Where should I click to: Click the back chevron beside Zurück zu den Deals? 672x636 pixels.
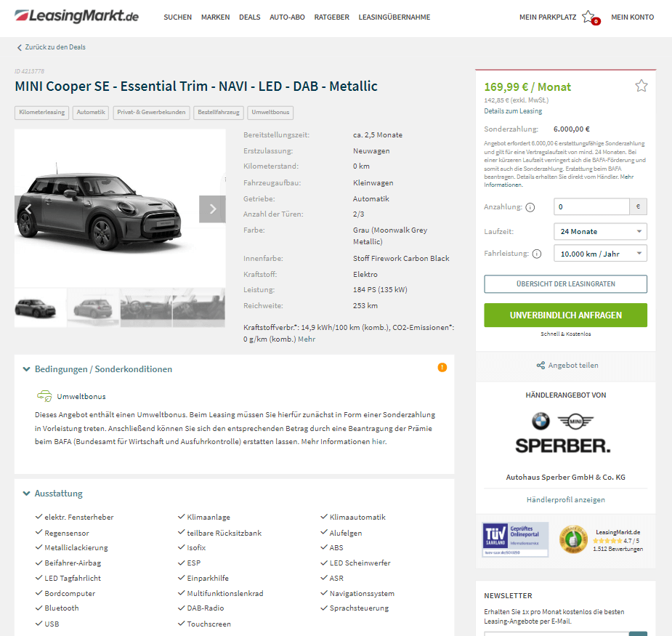coord(20,47)
